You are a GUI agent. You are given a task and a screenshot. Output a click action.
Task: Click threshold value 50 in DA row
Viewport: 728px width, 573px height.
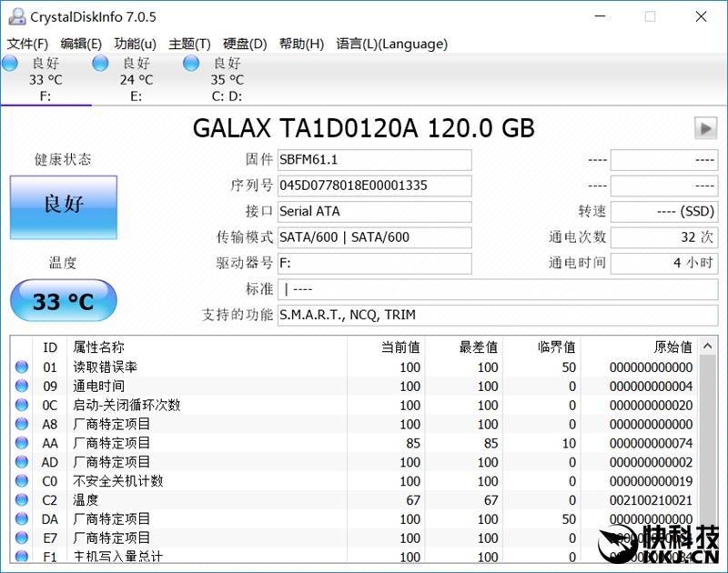click(x=569, y=519)
